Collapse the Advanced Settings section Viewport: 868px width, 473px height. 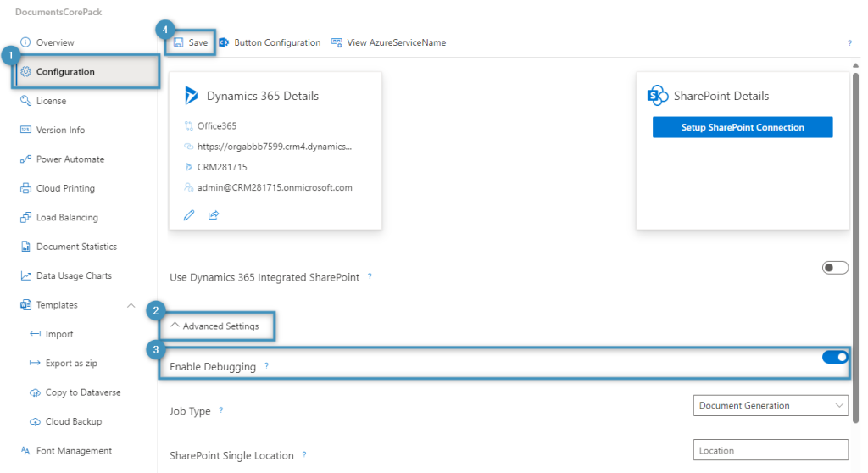coord(214,326)
